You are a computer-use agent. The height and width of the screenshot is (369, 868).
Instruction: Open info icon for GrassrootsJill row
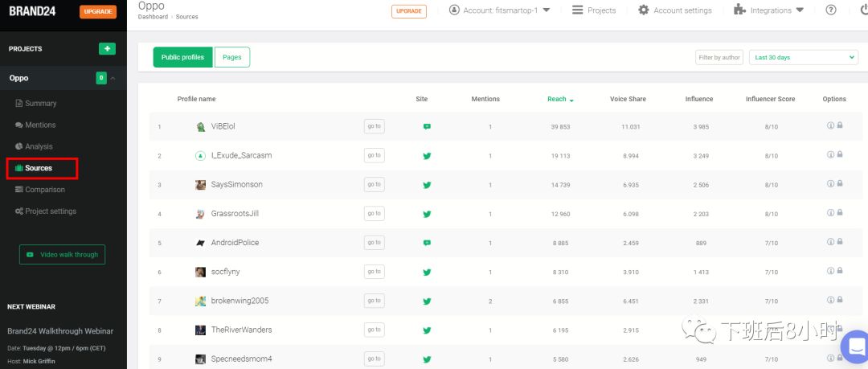(x=830, y=213)
